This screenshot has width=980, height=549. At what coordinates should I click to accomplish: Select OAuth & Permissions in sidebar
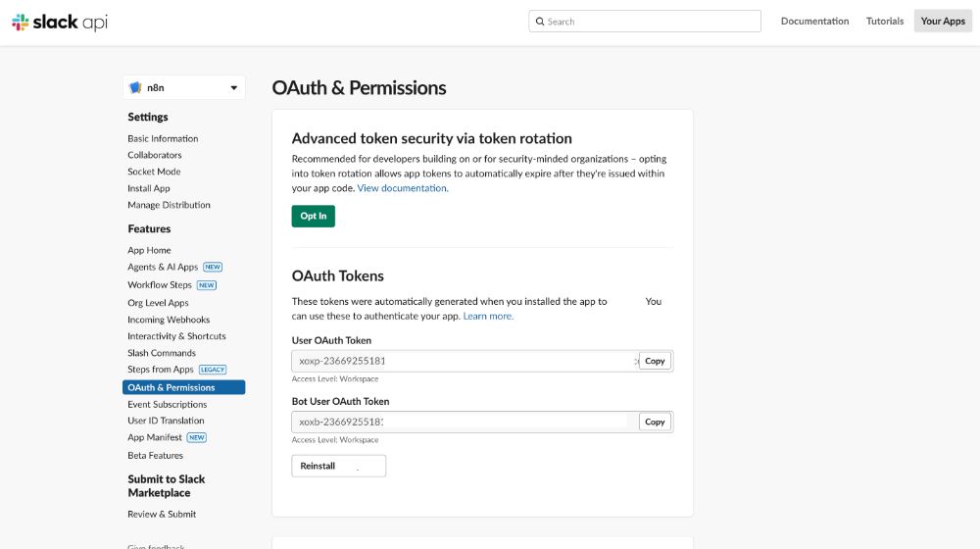pos(184,387)
